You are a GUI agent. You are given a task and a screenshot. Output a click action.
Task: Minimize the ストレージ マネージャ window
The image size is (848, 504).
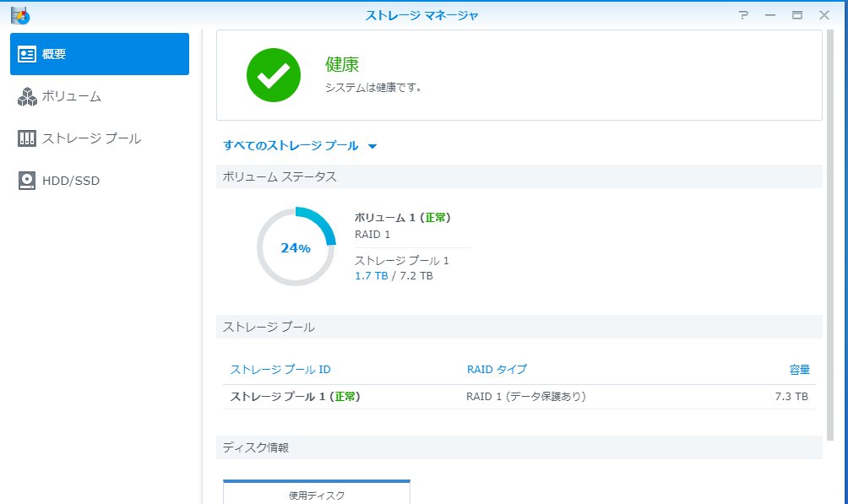[x=770, y=15]
